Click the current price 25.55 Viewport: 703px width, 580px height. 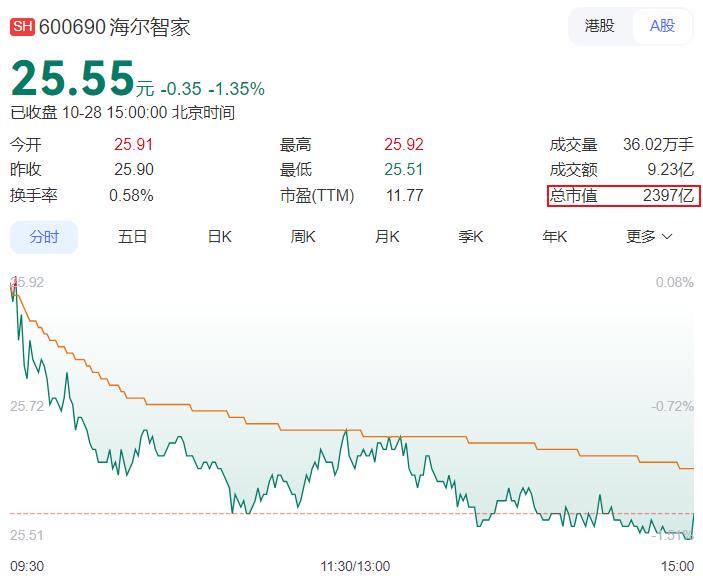73,78
